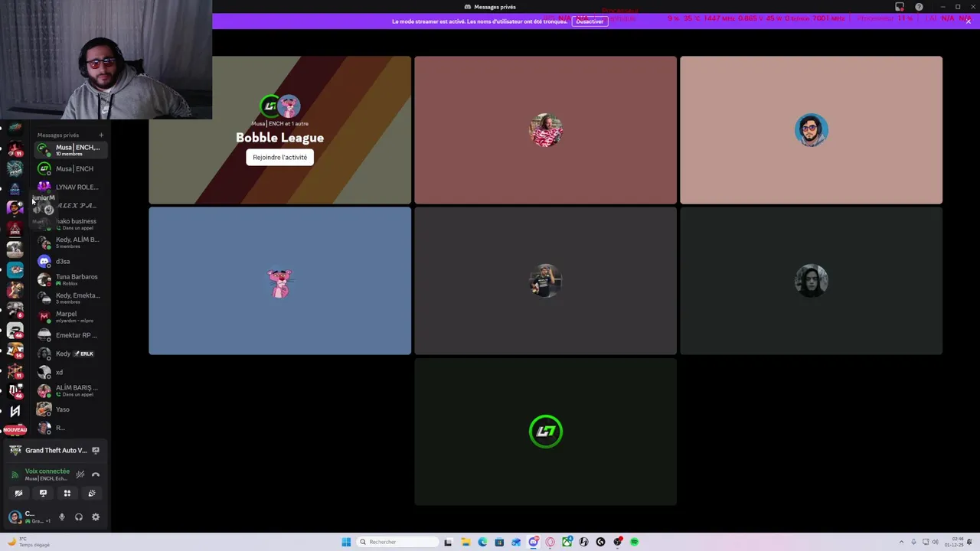
Task: Open the Kedy ERLK direct message
Action: pyautogui.click(x=71, y=354)
